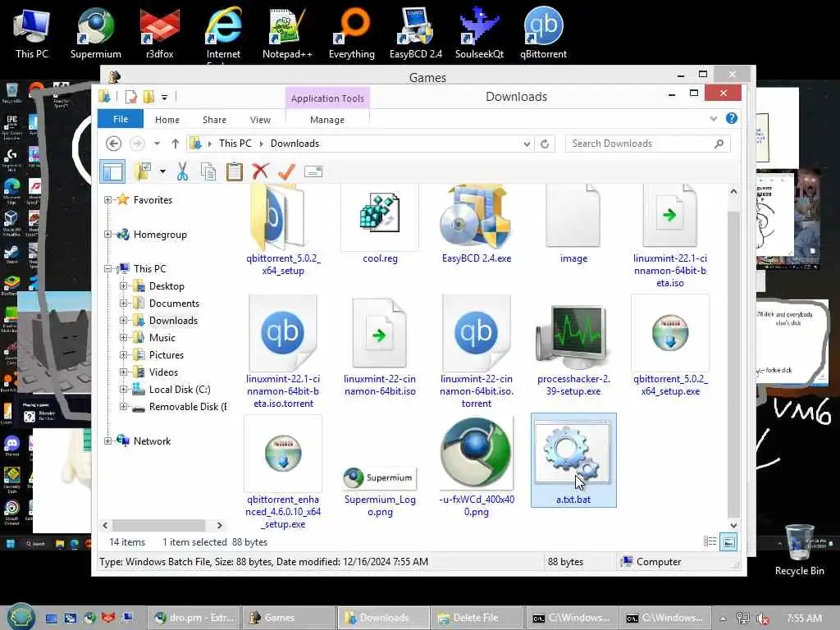Open the r3dfox desktop shortcut
Image resolution: width=840 pixels, height=630 pixels.
tap(160, 32)
